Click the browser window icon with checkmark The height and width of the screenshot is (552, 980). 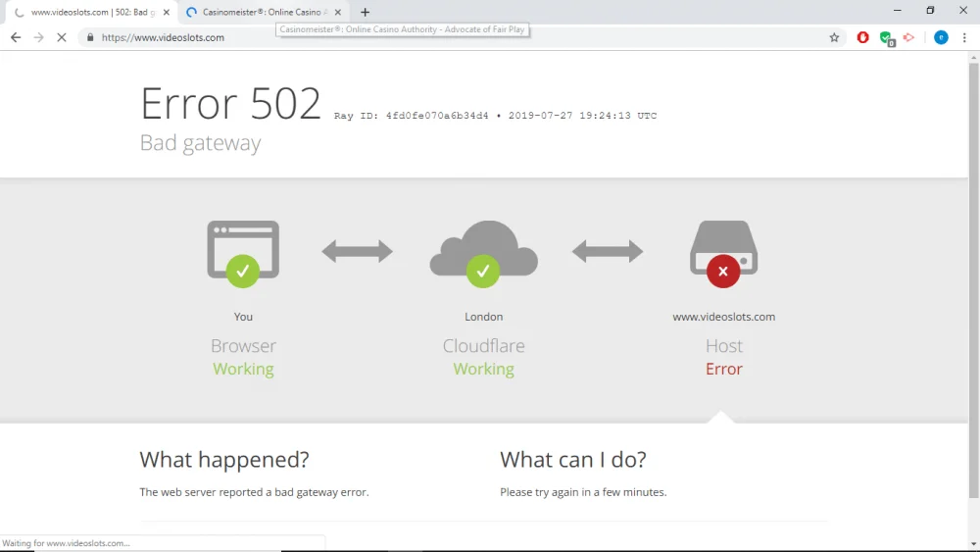[243, 254]
